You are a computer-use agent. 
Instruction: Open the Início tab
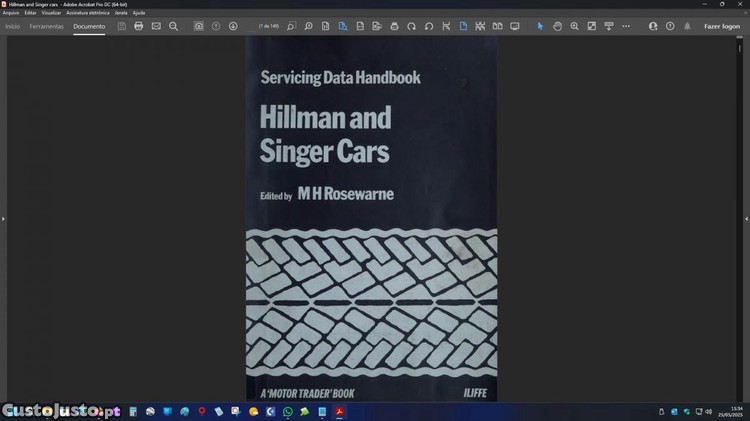pyautogui.click(x=13, y=26)
